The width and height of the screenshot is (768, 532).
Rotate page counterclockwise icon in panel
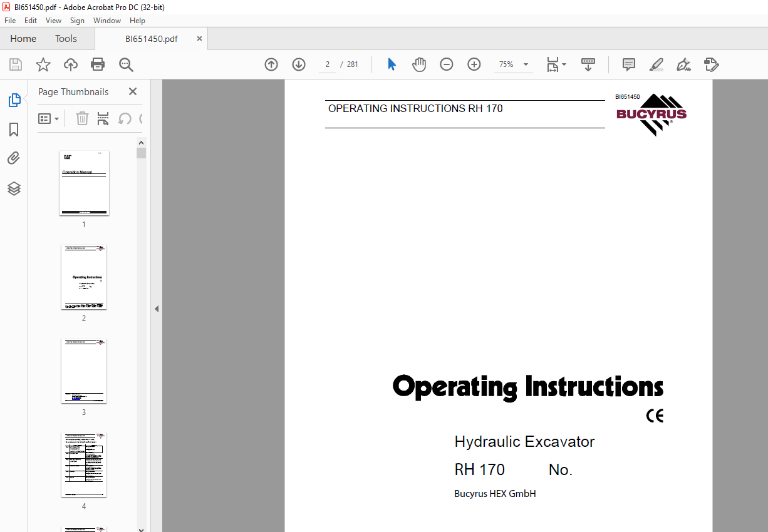pyautogui.click(x=125, y=118)
